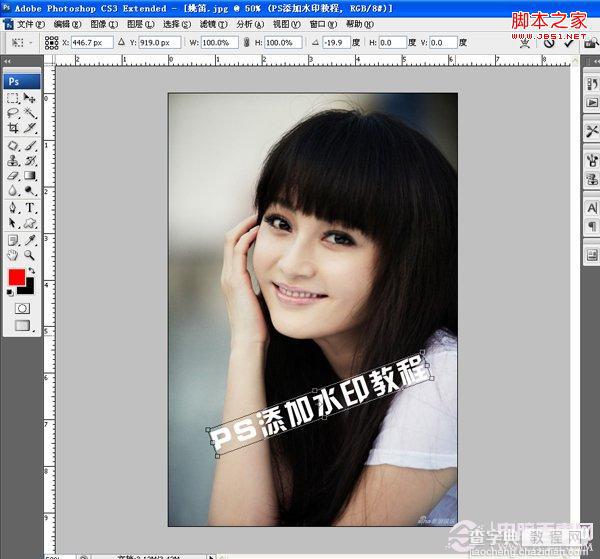Change the screen mode button
Screen dimensions: 600x559
tap(22, 326)
